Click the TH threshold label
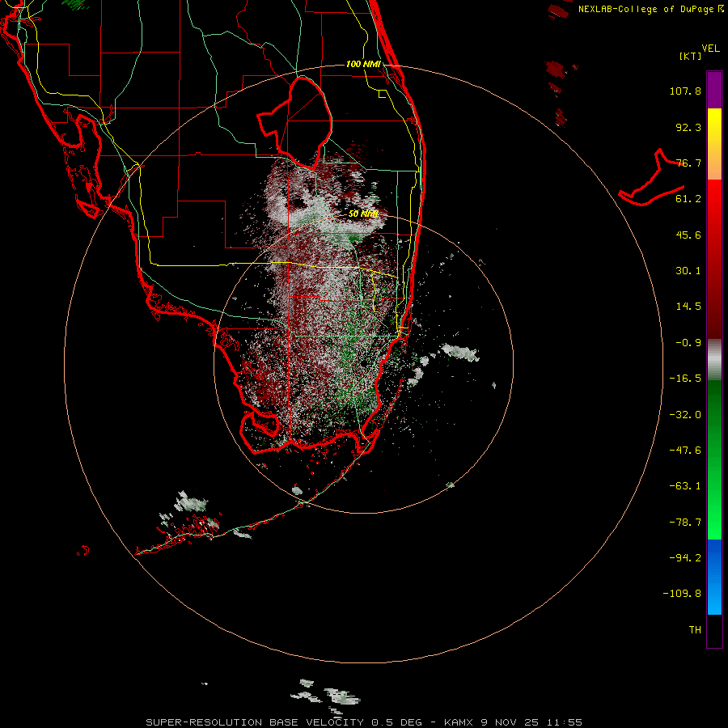The width and height of the screenshot is (728, 728). tap(695, 630)
